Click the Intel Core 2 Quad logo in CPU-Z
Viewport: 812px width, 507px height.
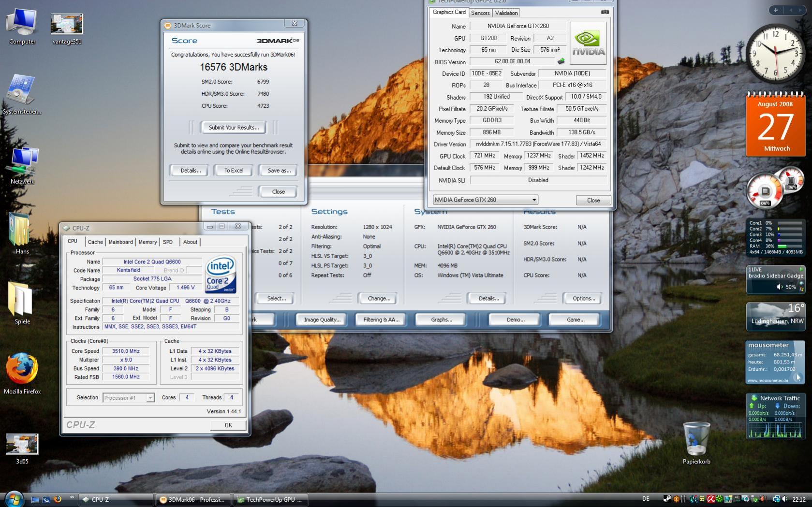pyautogui.click(x=221, y=275)
